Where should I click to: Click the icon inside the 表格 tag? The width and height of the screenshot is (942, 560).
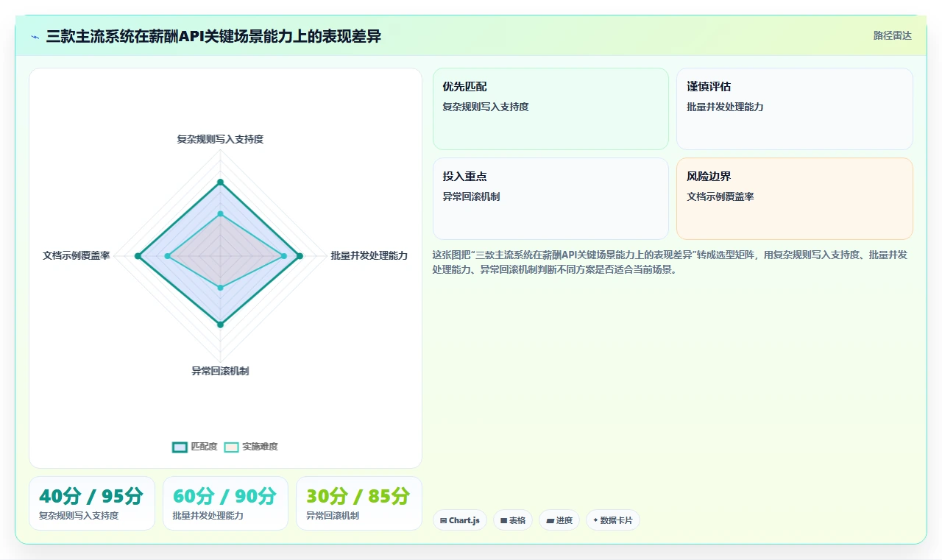tap(503, 520)
